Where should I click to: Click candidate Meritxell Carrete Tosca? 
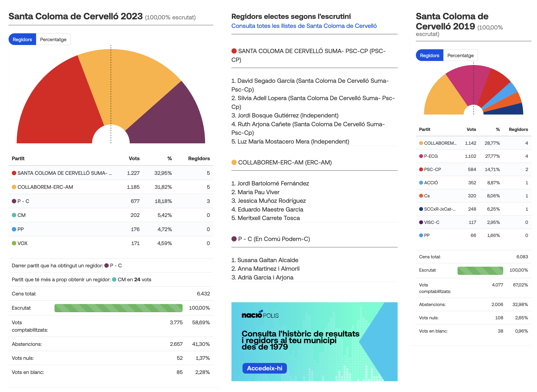[x=265, y=218]
